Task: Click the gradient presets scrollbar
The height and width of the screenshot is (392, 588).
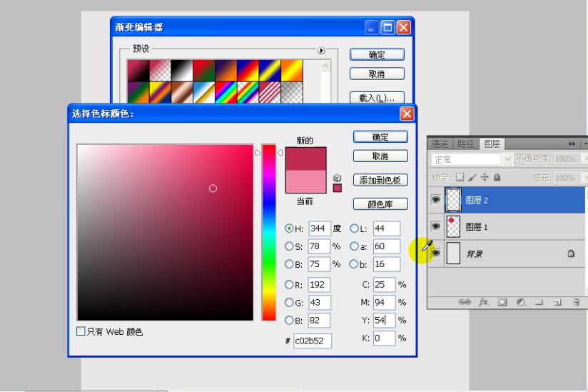Action: coord(325,81)
